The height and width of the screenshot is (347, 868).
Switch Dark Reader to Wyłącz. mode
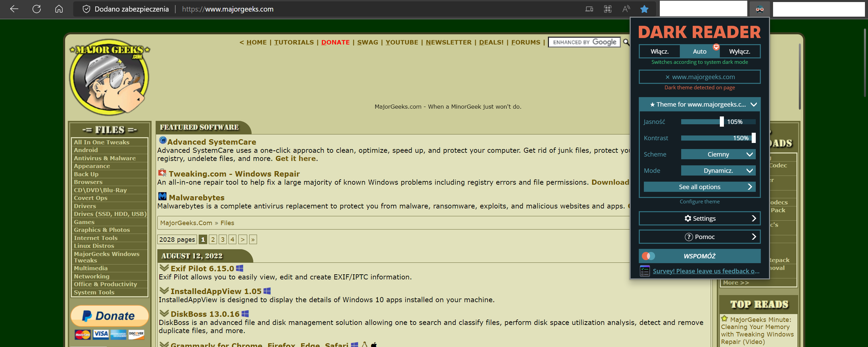point(739,51)
